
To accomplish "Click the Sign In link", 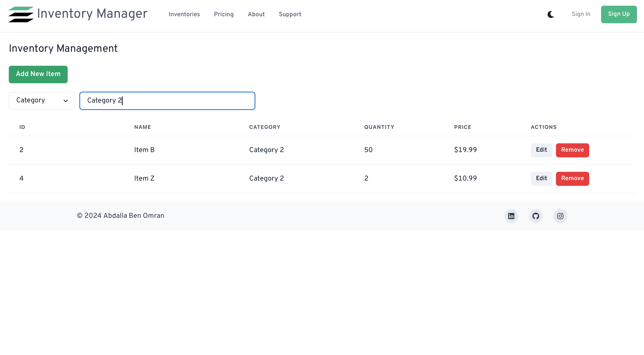I will click(x=581, y=14).
